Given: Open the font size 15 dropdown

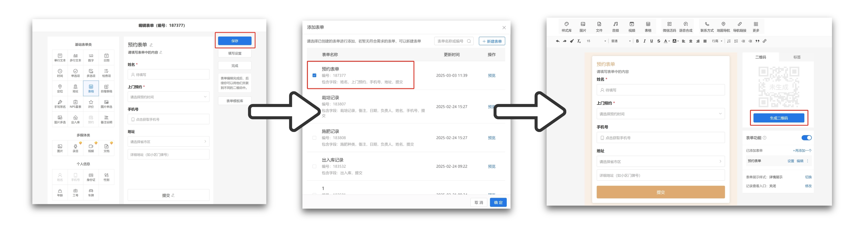Looking at the screenshot, I should click(x=596, y=41).
